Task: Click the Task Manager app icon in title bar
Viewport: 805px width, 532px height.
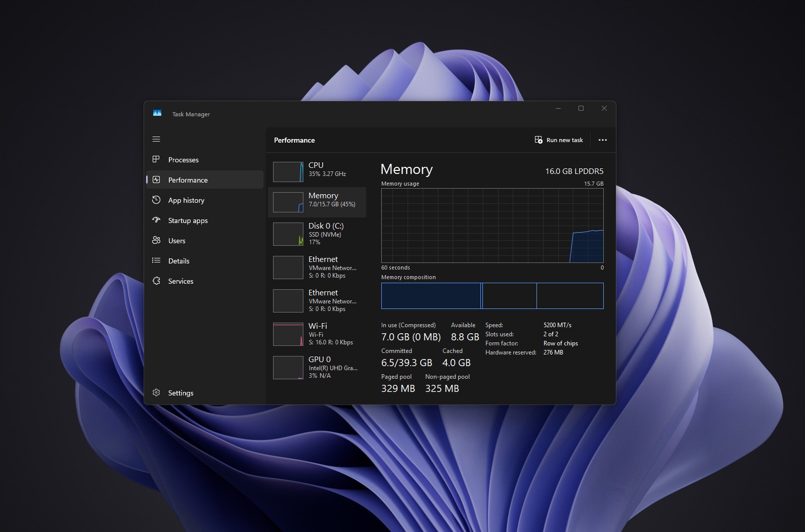Action: [157, 113]
